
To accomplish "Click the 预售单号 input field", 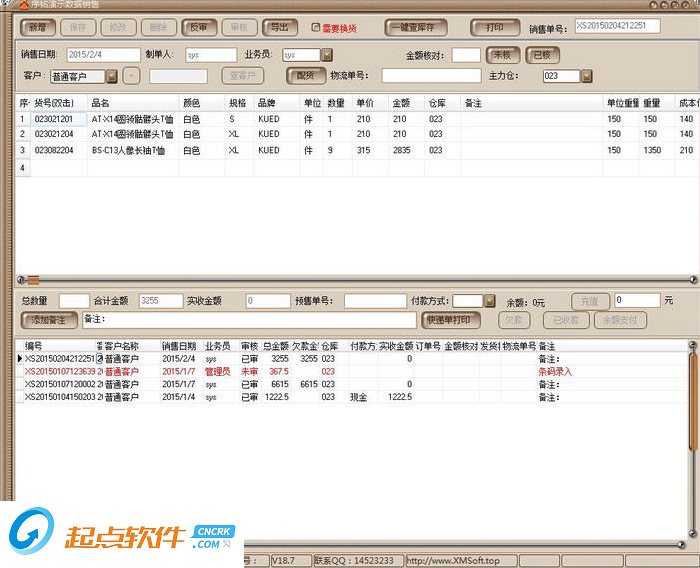I will (375, 301).
